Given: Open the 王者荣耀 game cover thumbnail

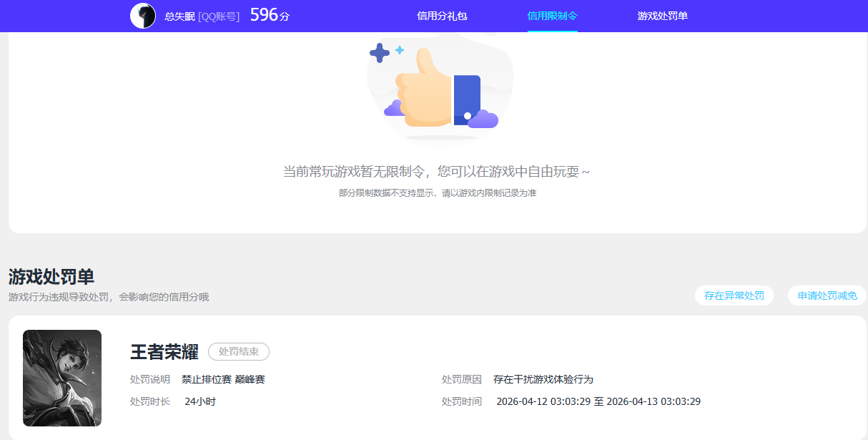Looking at the screenshot, I should click(x=62, y=378).
